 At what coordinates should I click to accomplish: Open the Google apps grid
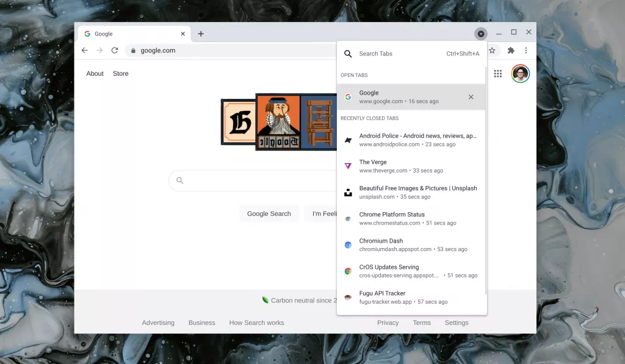(498, 74)
